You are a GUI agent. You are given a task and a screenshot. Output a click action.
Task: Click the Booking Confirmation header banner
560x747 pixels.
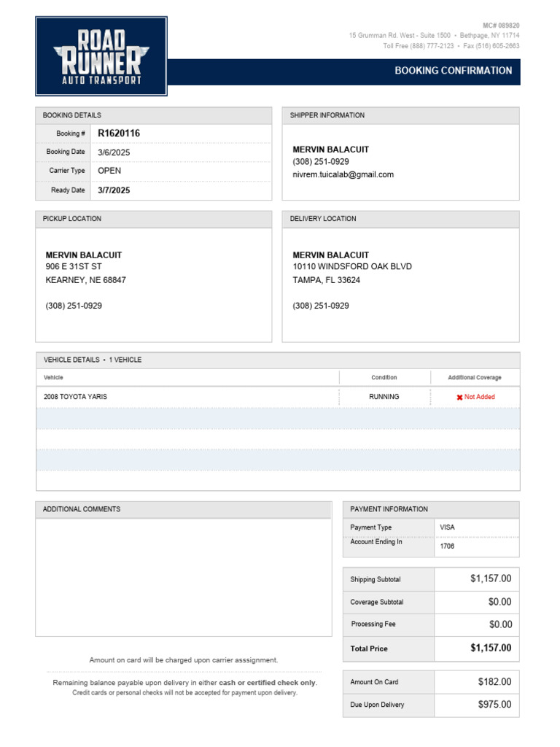pos(453,71)
